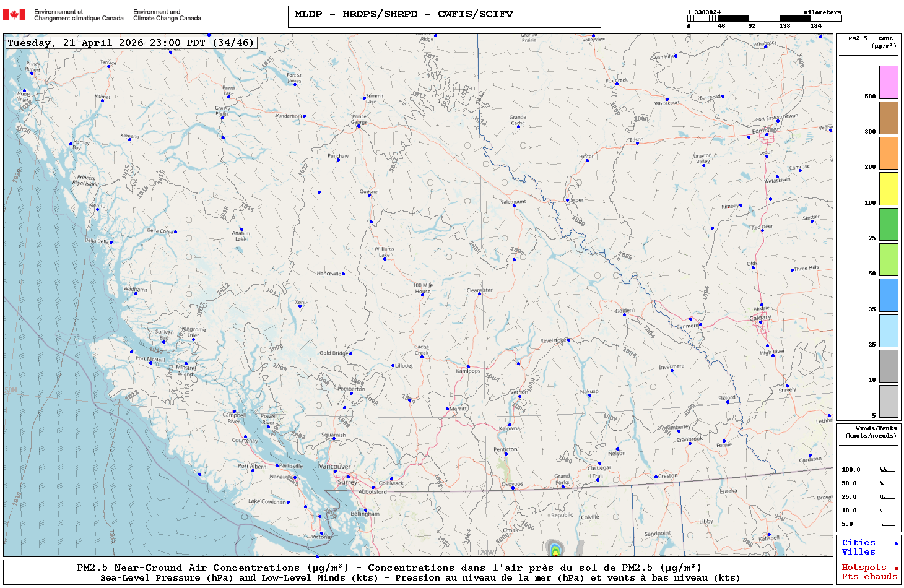Click the kilometers scale bar
The image size is (904, 588).
tap(763, 19)
